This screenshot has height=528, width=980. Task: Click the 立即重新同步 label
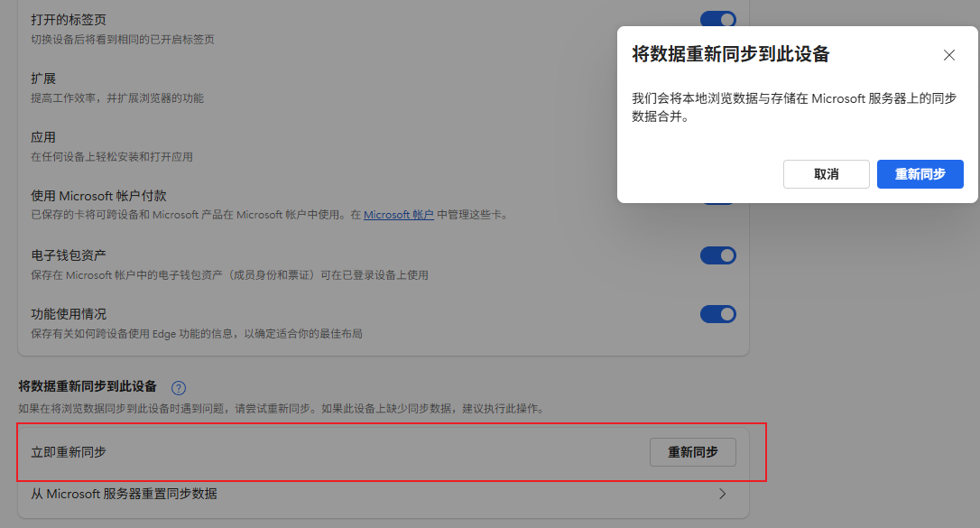click(69, 452)
